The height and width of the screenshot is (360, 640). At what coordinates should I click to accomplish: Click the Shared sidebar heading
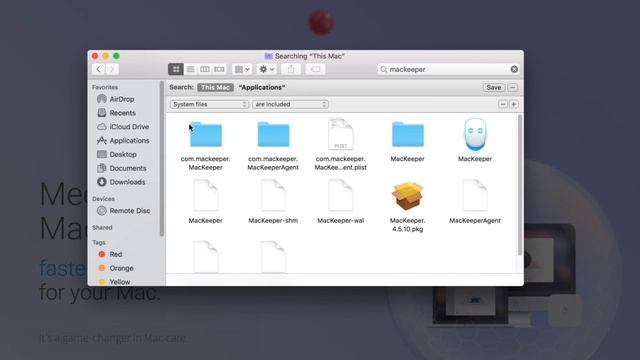click(x=102, y=228)
